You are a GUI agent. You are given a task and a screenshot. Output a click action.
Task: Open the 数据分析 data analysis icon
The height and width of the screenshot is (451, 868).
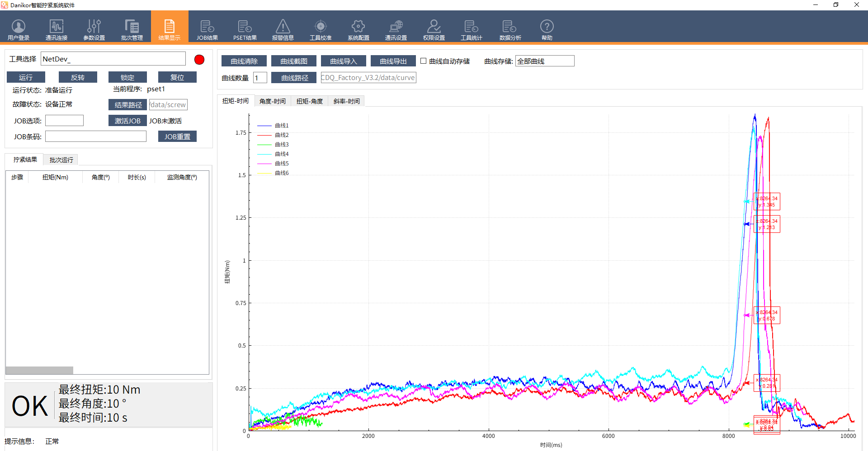[510, 30]
